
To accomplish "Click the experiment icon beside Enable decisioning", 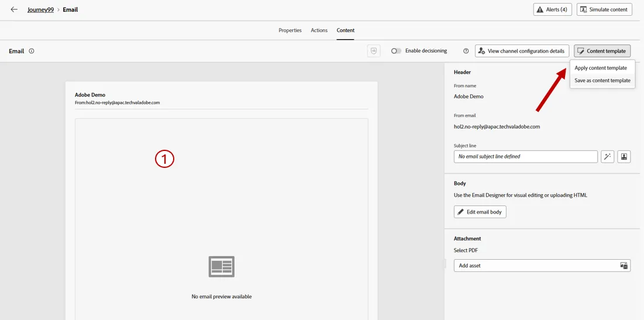I will tap(374, 51).
